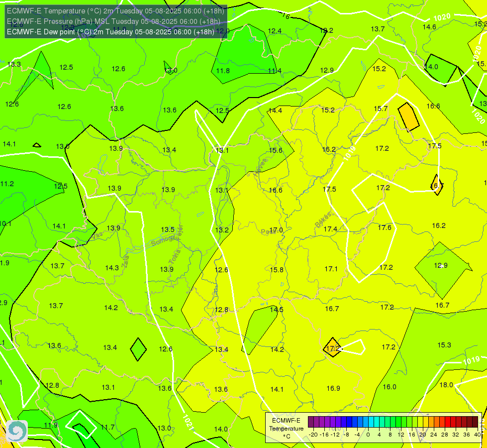Click the 17.1 temperature value
Viewport: 487px width, 448px height.
coord(331,269)
